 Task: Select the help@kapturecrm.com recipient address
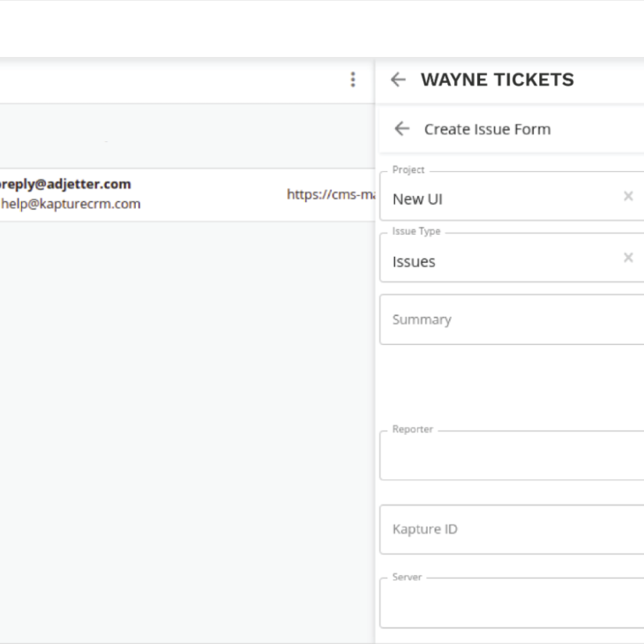pos(71,204)
